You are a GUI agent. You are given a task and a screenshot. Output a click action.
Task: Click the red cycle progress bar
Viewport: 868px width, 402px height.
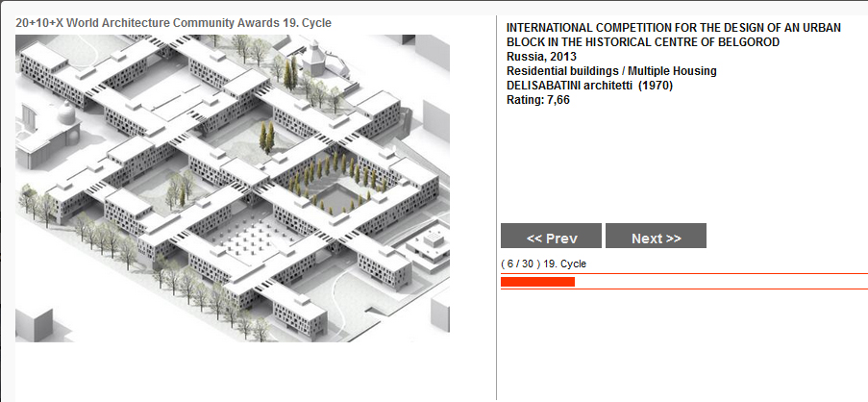tap(537, 282)
